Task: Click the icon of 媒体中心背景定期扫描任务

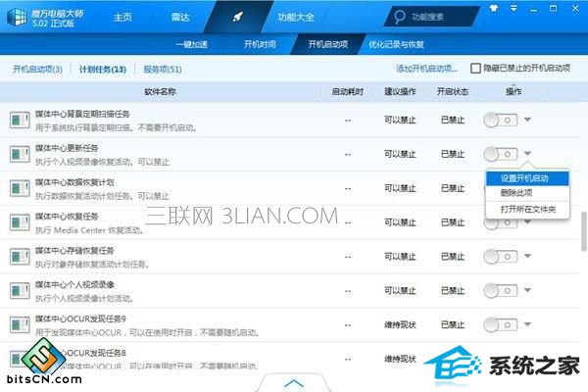Action: [20, 120]
